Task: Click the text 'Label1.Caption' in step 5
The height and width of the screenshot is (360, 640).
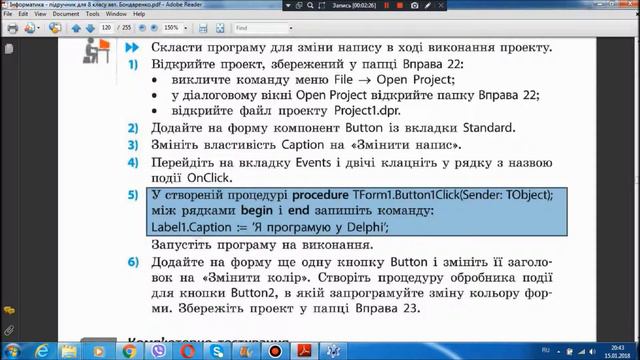Action: pos(191,227)
